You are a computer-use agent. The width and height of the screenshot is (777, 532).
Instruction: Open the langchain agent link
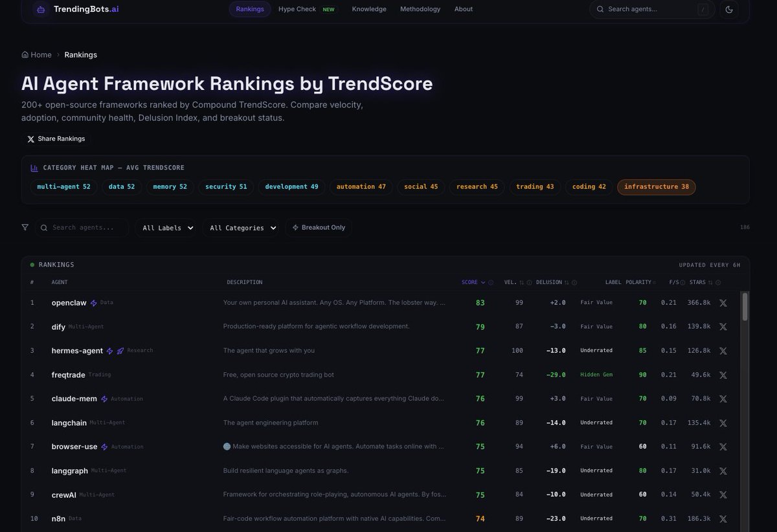pos(69,423)
